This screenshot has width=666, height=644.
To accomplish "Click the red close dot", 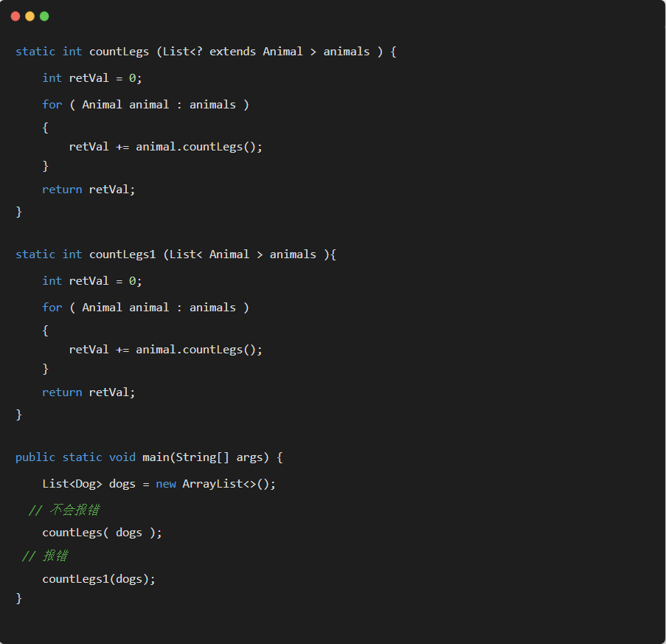I will 15,16.
